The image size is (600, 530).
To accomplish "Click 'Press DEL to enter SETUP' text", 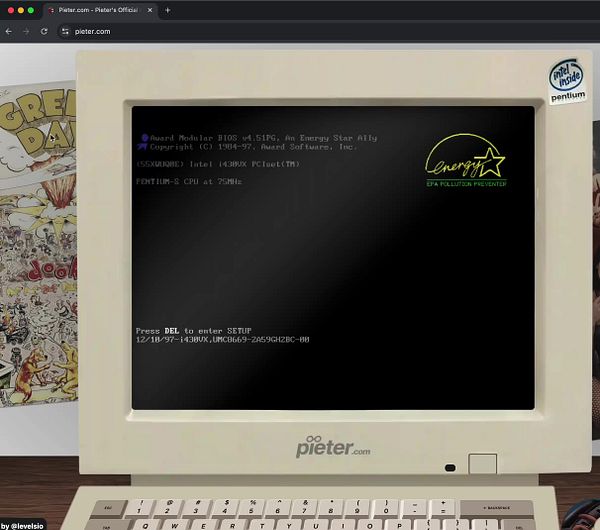I will [x=194, y=331].
